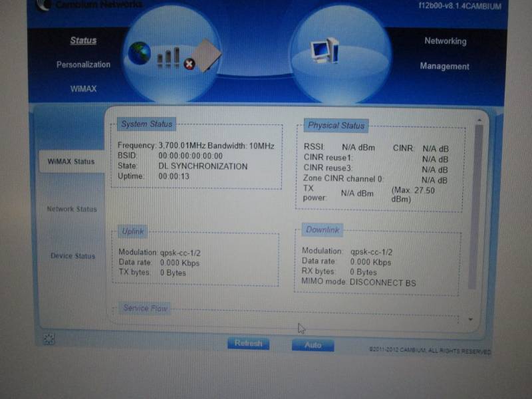Click the Uplink section heading

pyautogui.click(x=132, y=231)
